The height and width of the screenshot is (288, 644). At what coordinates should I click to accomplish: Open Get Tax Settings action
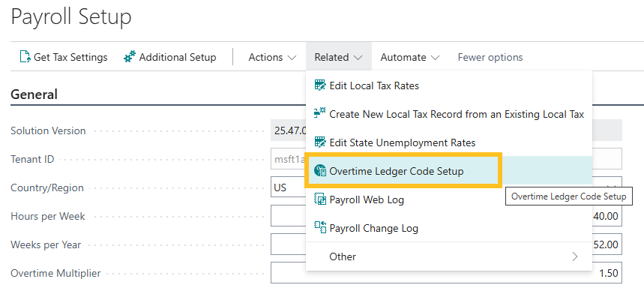click(64, 57)
